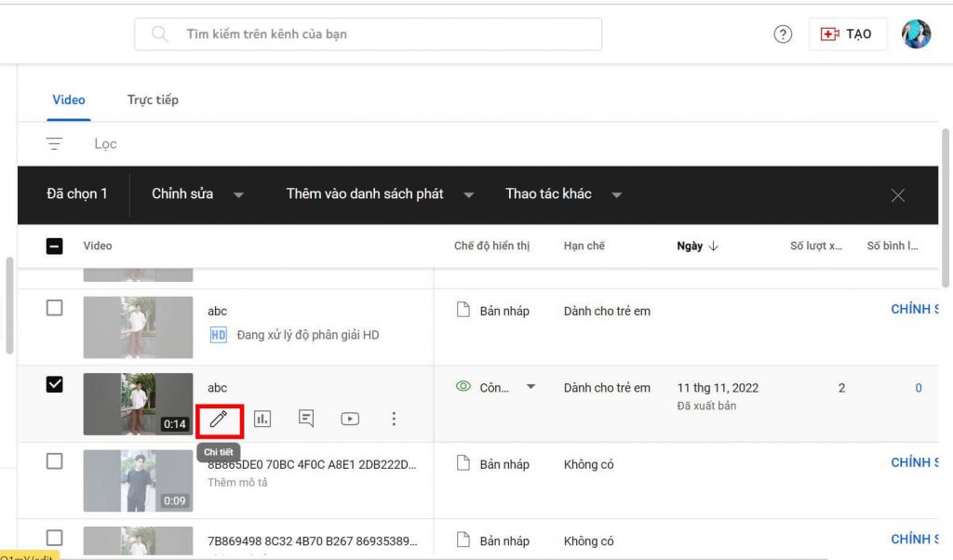
Task: Check the draft video 8B865DE0 checkbox
Action: (x=54, y=460)
